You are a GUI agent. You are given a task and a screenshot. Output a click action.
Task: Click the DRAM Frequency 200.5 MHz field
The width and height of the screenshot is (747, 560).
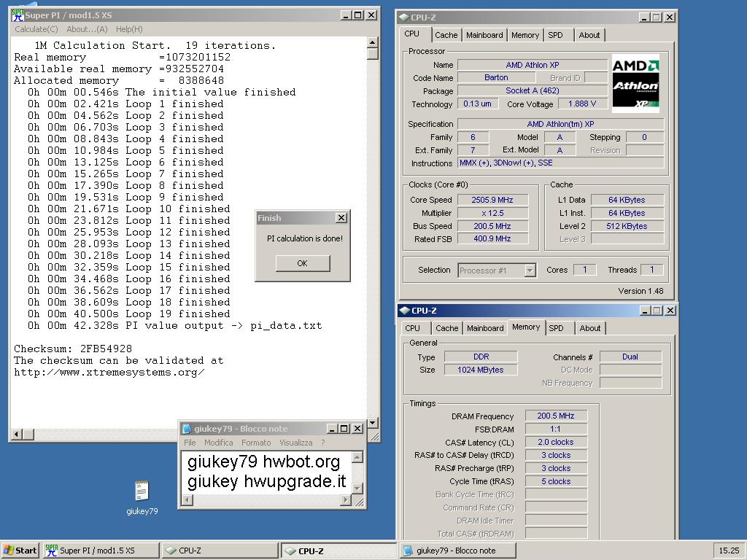(556, 416)
